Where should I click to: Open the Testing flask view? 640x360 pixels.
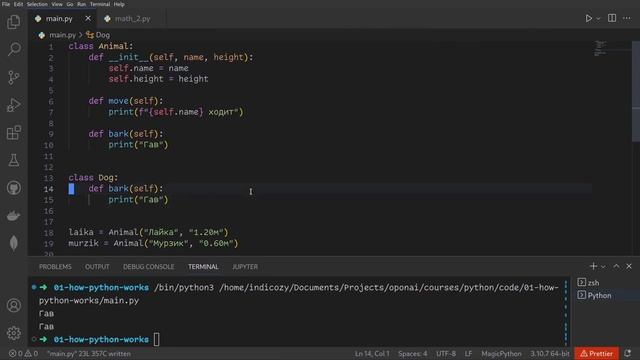[13, 160]
